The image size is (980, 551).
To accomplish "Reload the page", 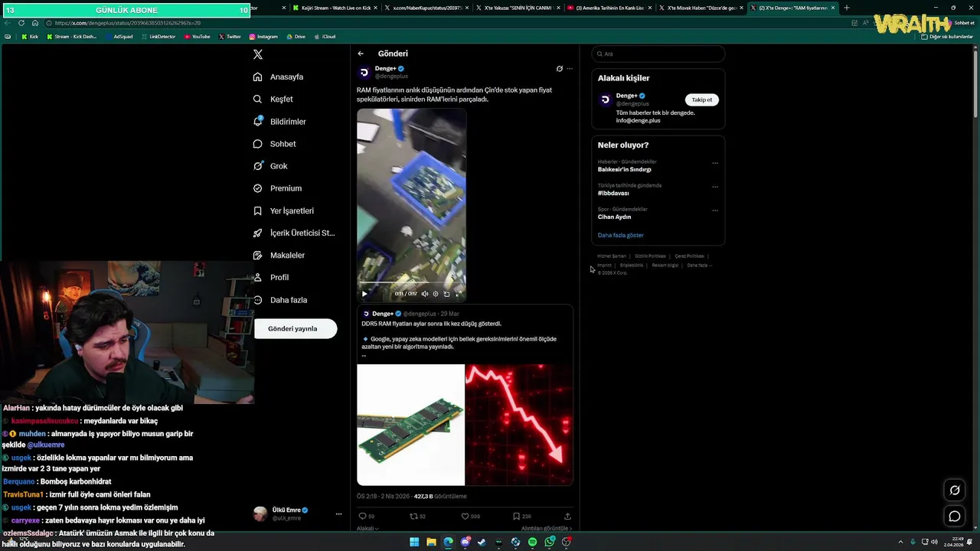I will [21, 23].
